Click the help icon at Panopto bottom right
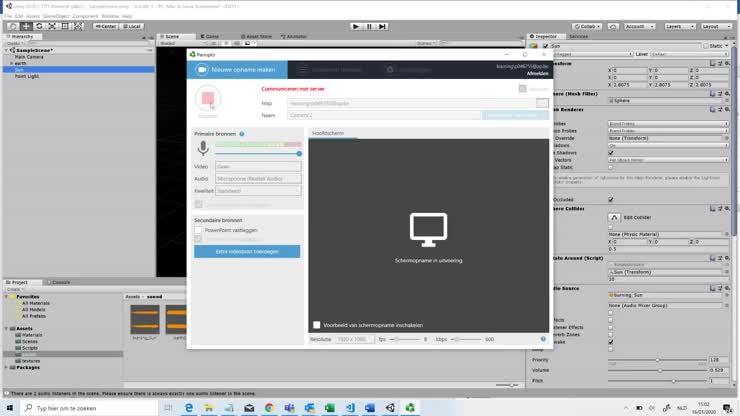Viewport: 740px width, 416px height. pos(543,339)
